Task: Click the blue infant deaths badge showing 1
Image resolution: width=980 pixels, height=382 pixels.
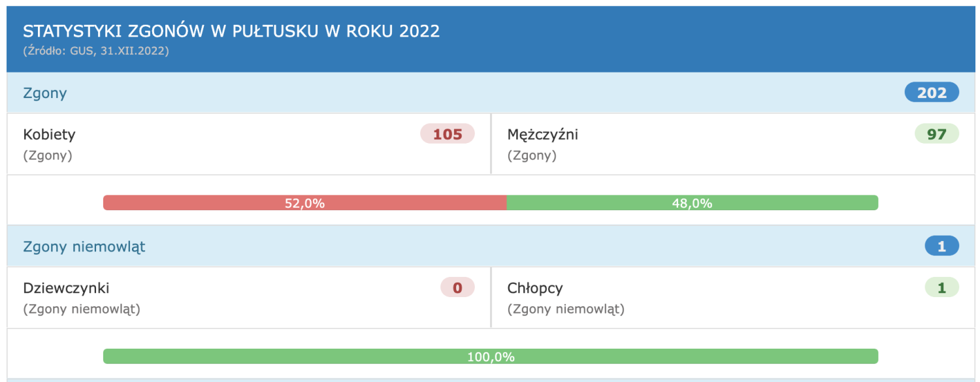Action: pyautogui.click(x=941, y=246)
